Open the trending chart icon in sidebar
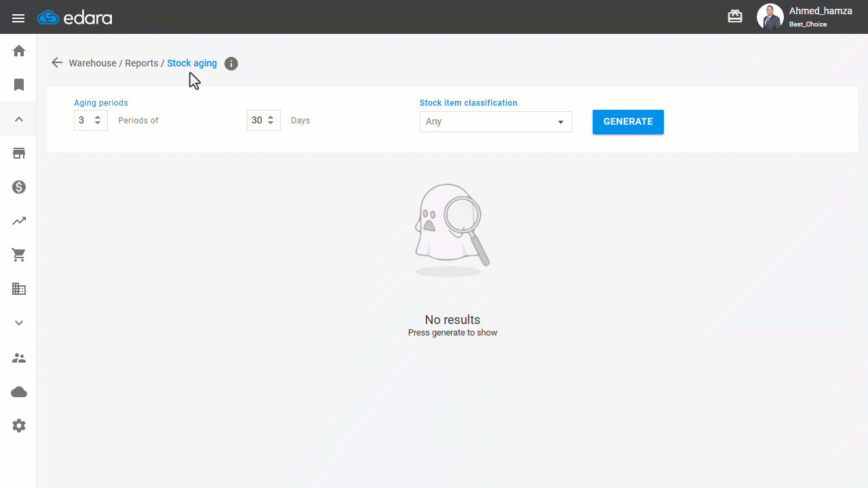This screenshot has width=868, height=488. click(x=19, y=221)
